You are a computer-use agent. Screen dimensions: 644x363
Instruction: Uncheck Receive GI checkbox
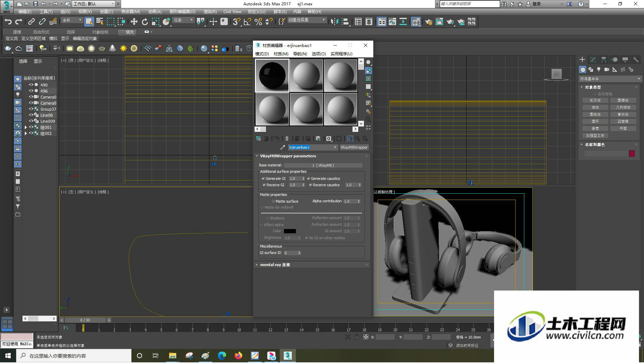(x=264, y=185)
